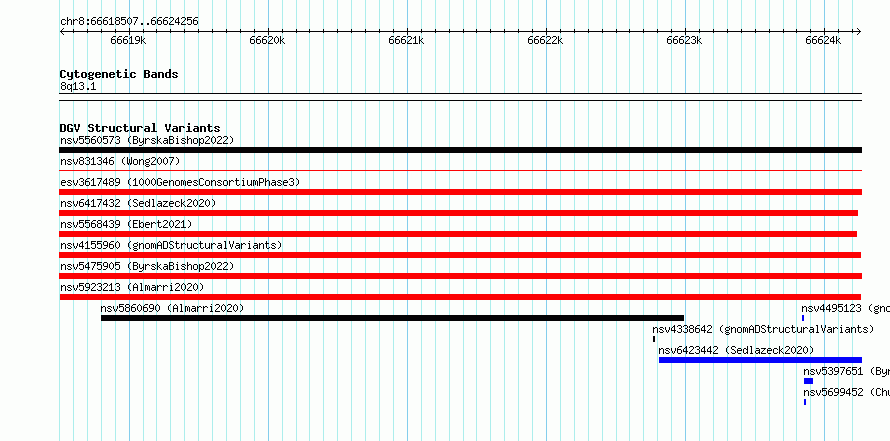The width and height of the screenshot is (890, 441).
Task: Open the nsv5568439 (Ebert2021) label
Action: click(126, 224)
